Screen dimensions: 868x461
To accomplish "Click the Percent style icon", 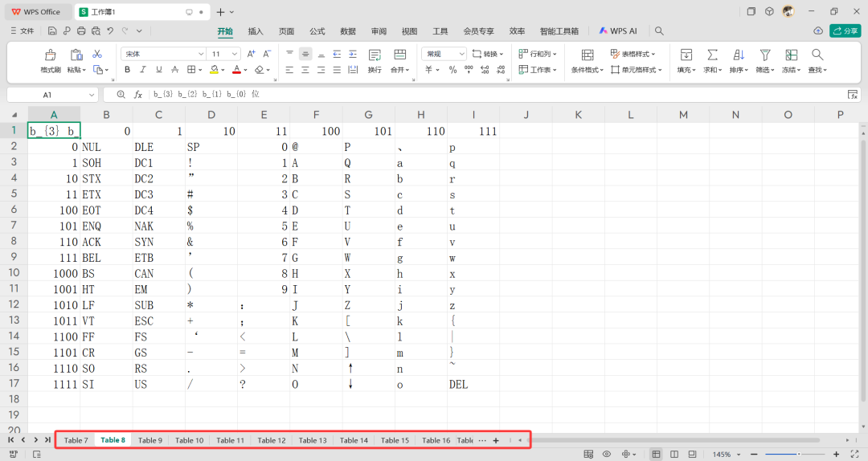I will pyautogui.click(x=452, y=70).
